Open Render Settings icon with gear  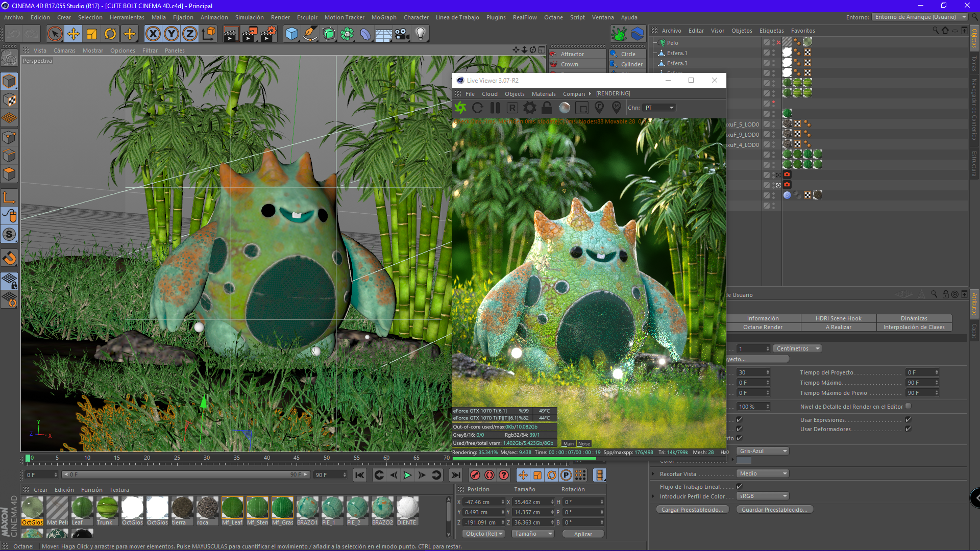point(268,34)
